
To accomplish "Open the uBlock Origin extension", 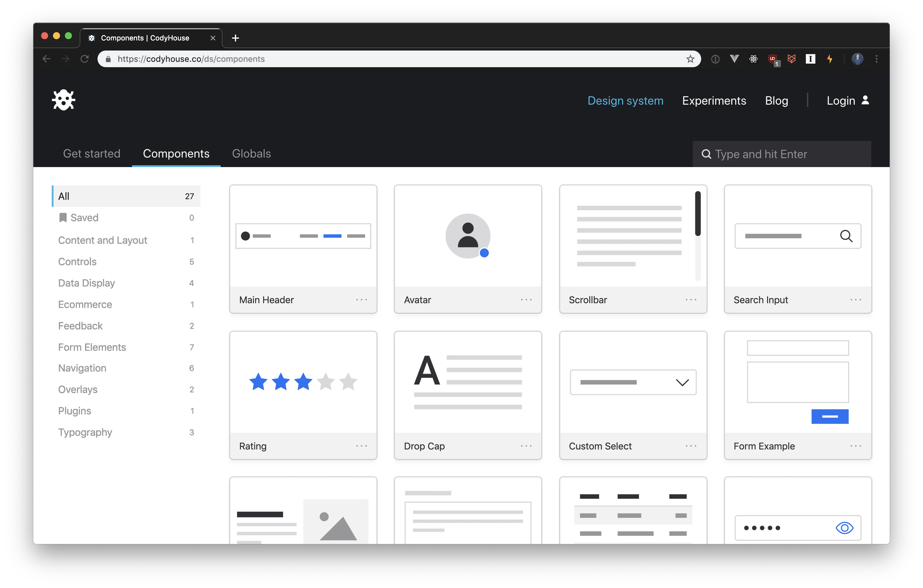I will (x=773, y=59).
